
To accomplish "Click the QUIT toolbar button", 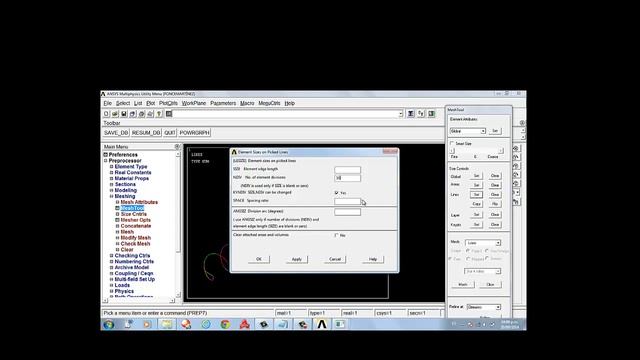I will coord(170,133).
